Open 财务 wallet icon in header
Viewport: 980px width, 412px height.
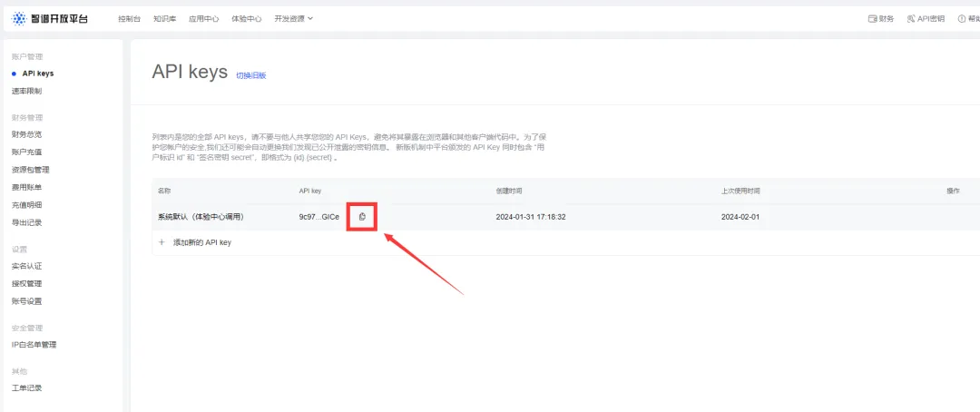873,19
